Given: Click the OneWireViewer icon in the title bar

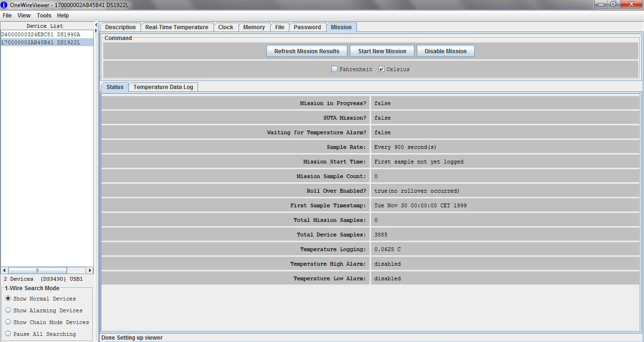Looking at the screenshot, I should point(4,4).
